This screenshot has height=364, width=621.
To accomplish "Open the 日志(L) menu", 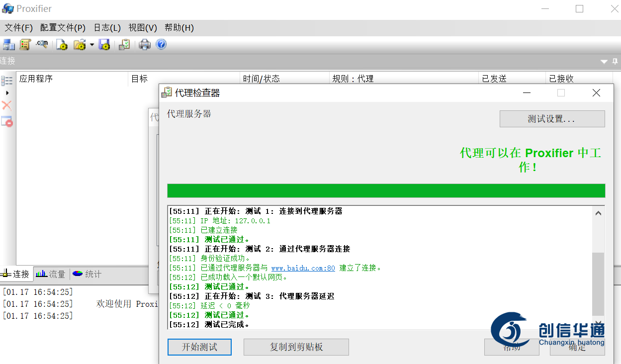I will (x=107, y=28).
